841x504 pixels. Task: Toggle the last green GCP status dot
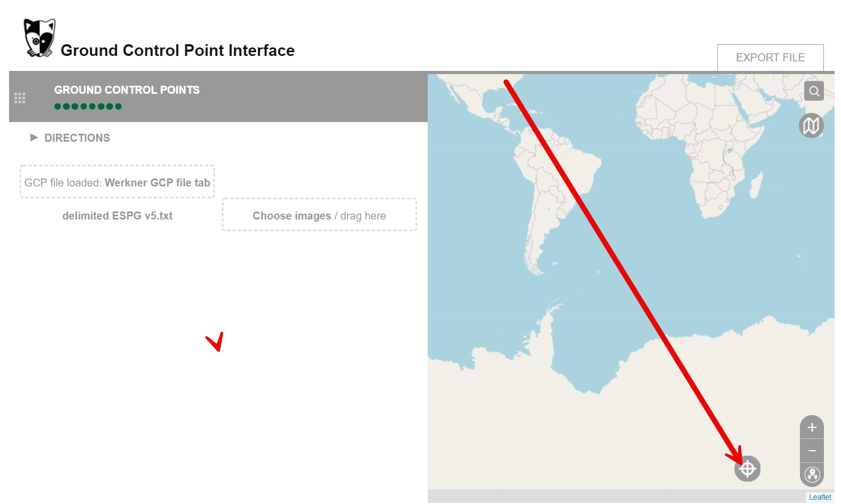point(118,106)
